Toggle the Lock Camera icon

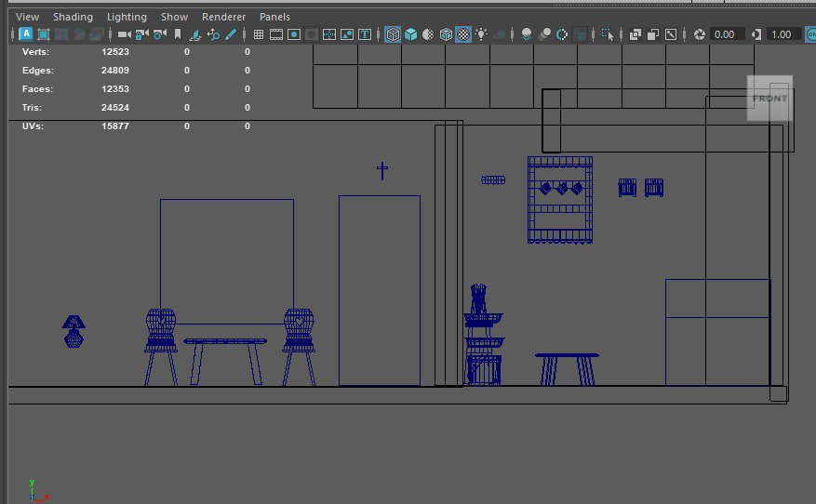pyautogui.click(x=141, y=34)
